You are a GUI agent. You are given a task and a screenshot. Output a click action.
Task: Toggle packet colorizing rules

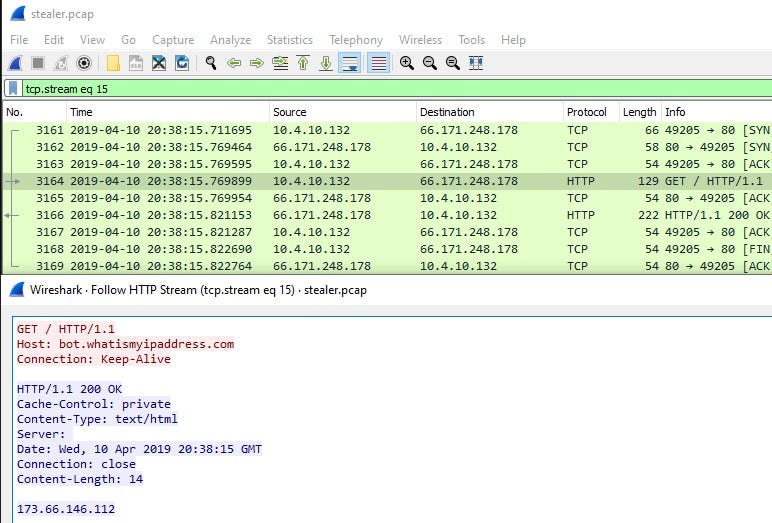tap(378, 63)
